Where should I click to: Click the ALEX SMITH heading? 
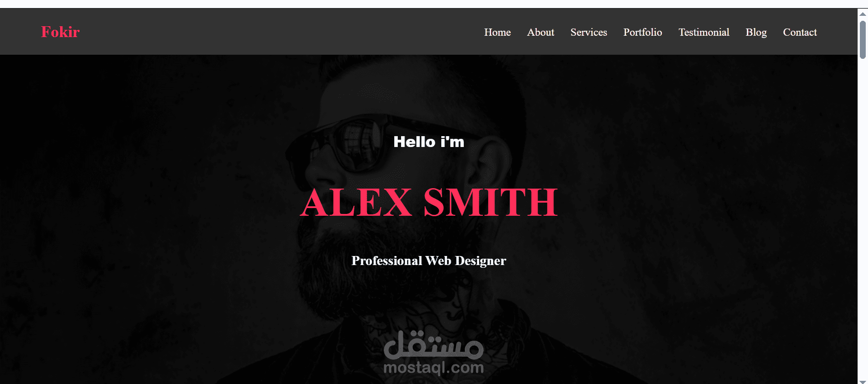coord(429,202)
